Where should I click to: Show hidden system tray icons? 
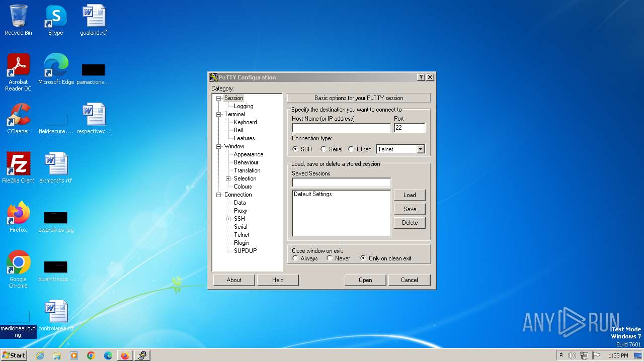pyautogui.click(x=561, y=355)
